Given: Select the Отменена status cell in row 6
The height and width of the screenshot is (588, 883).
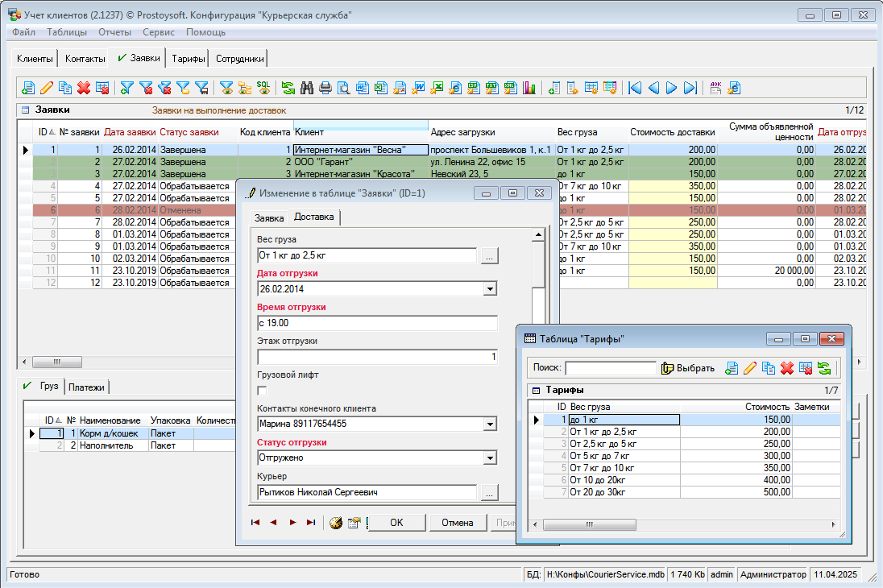Looking at the screenshot, I should click(197, 210).
